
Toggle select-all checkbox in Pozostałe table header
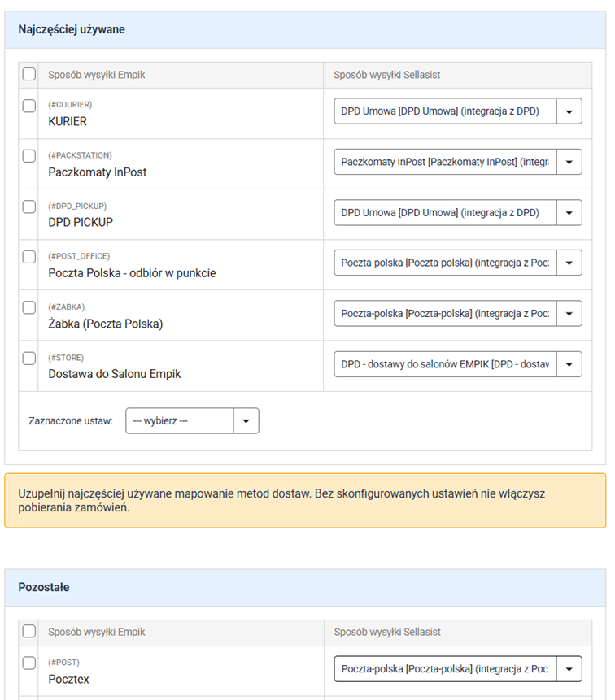click(x=29, y=632)
